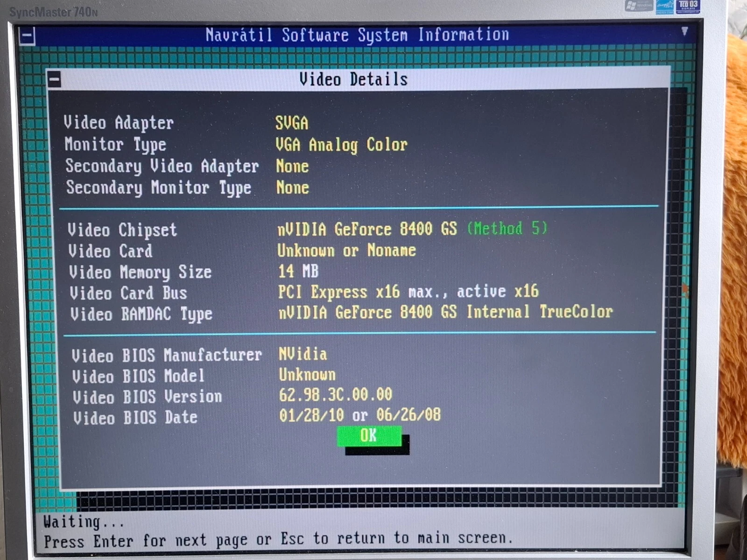
Task: Click the 'Video Adapter' label
Action: pyautogui.click(x=119, y=123)
